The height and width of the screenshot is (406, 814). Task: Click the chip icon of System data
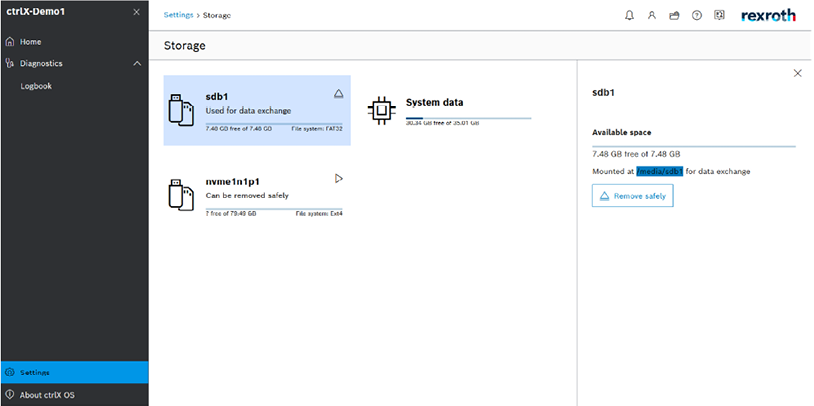coord(382,110)
